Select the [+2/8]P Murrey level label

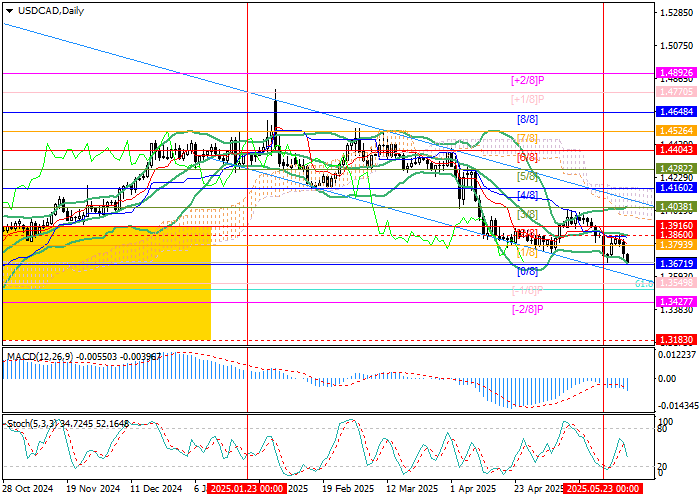[526, 79]
